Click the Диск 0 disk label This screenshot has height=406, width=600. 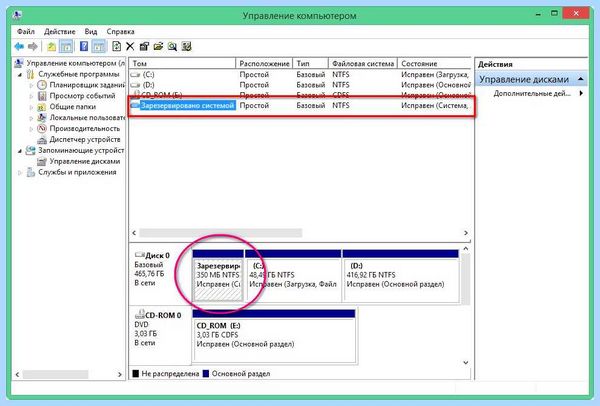tap(157, 255)
